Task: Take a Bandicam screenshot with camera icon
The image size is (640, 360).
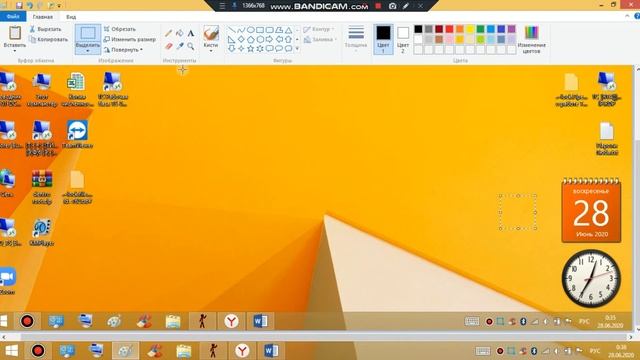Action: [392, 6]
